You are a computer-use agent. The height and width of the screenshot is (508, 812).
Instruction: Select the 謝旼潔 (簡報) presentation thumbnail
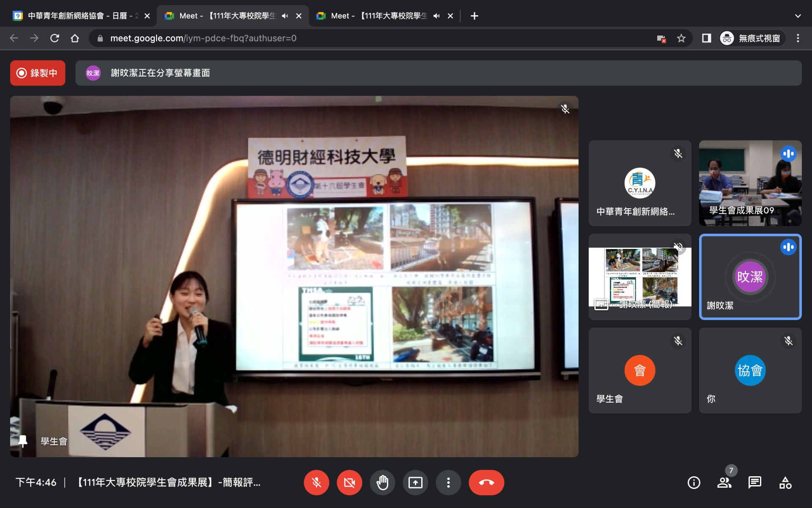639,277
